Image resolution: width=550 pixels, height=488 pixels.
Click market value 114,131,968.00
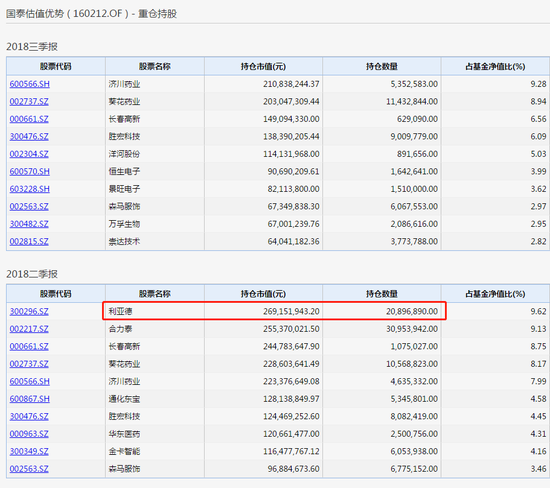point(291,154)
